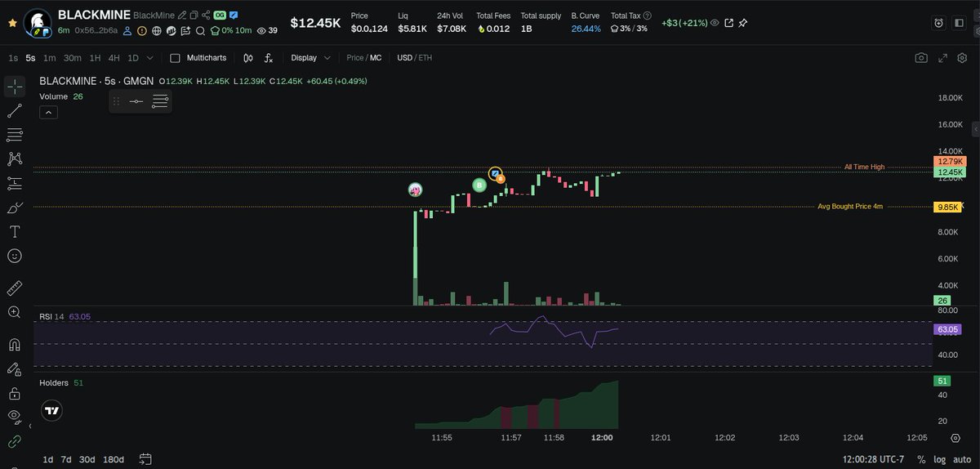Click the OG badge

220,16
